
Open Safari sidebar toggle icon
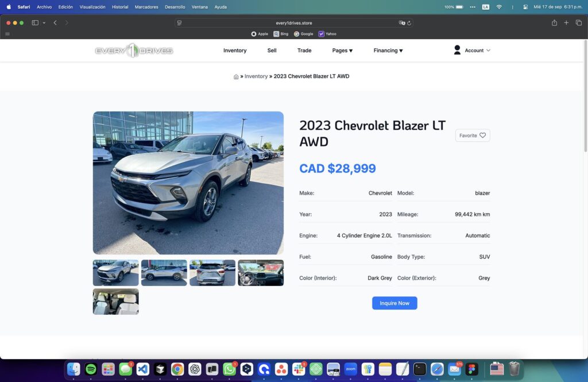35,23
